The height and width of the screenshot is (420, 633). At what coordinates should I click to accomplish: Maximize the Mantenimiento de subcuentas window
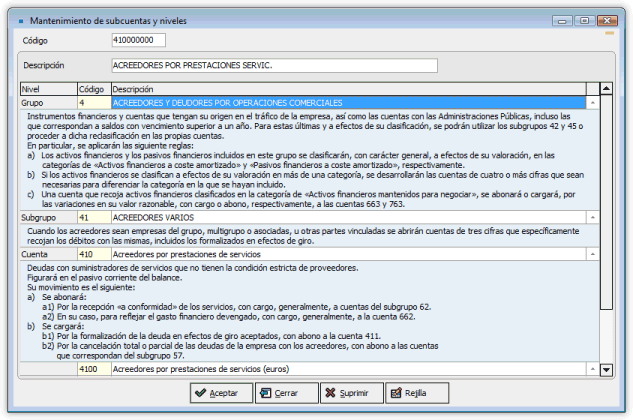(x=586, y=20)
